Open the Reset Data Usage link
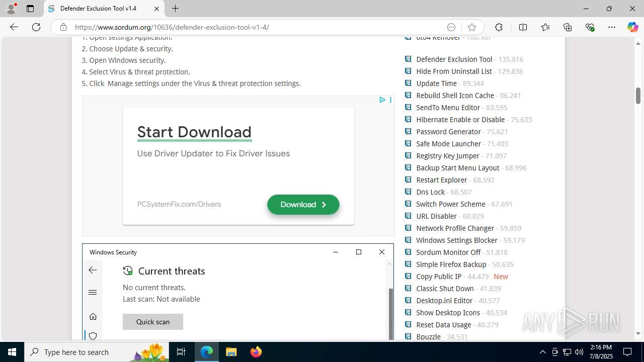Image resolution: width=644 pixels, height=362 pixels. coord(444,325)
